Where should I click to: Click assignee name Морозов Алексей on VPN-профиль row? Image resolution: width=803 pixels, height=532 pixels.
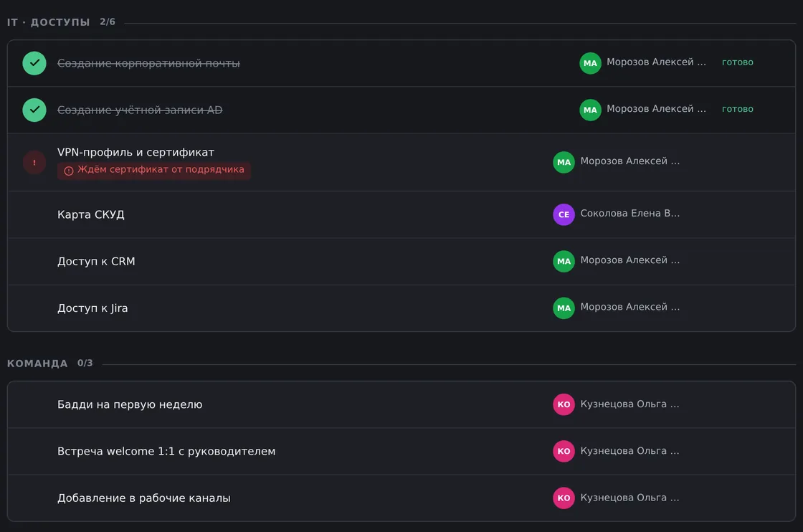pyautogui.click(x=630, y=161)
